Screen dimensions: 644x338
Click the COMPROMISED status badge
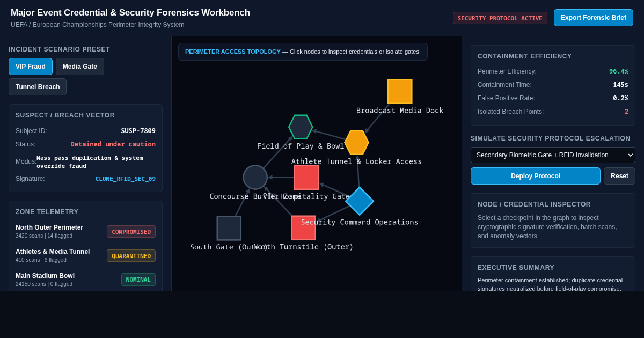pyautogui.click(x=131, y=232)
